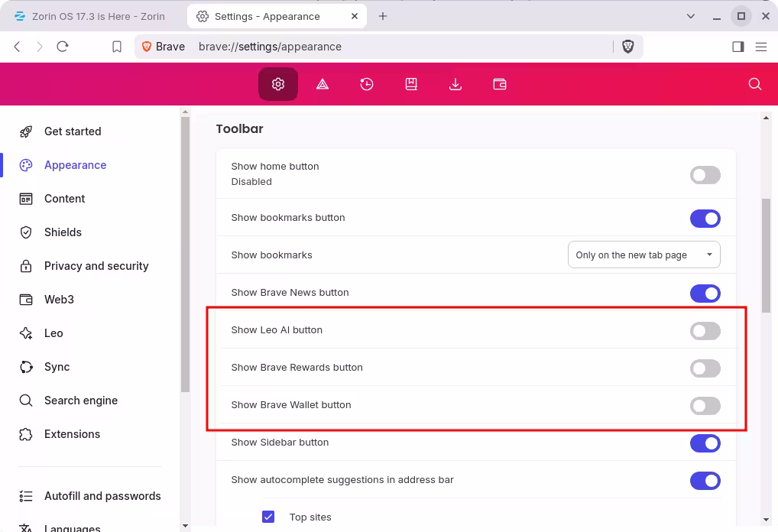
Task: Open the Content settings section
Action: [64, 199]
